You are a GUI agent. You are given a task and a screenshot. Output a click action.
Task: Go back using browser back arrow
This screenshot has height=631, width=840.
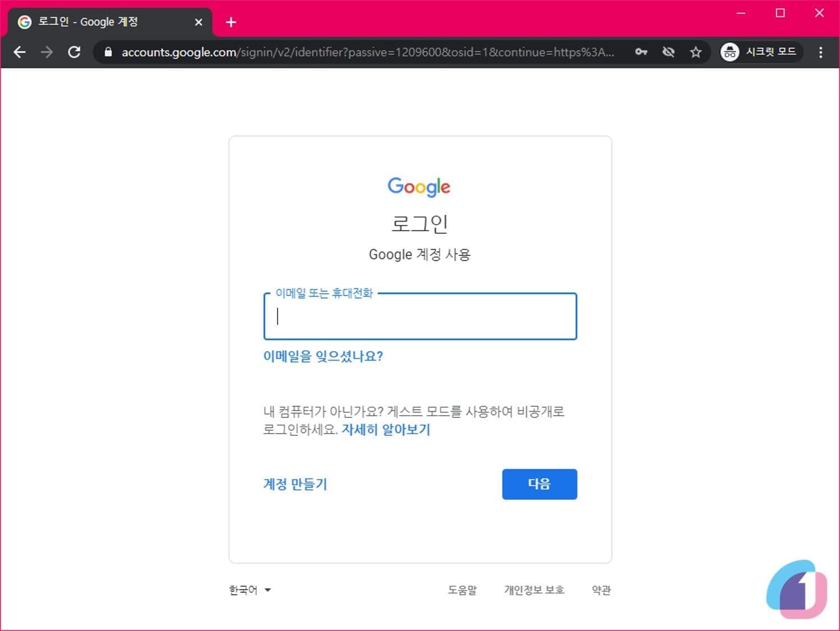20,52
